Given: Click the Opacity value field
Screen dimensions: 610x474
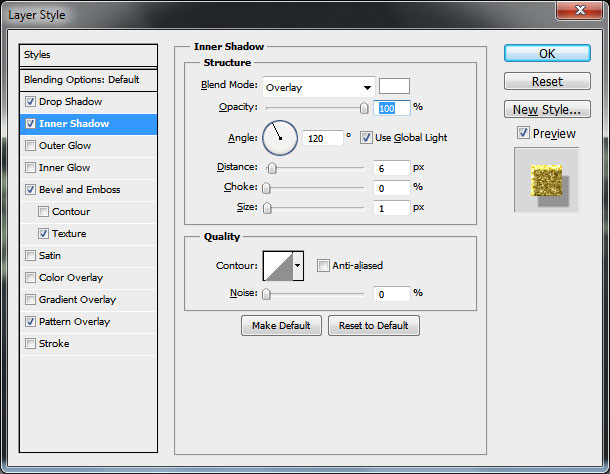Looking at the screenshot, I should [x=392, y=108].
